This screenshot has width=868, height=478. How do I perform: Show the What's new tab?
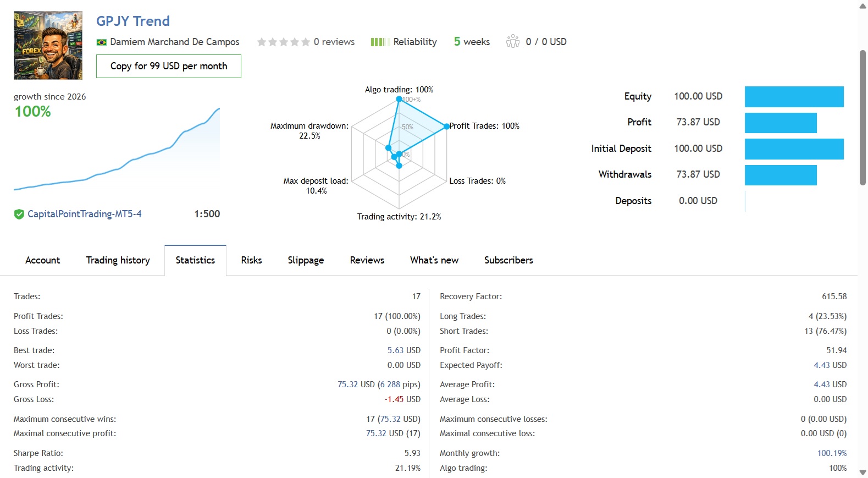point(434,260)
